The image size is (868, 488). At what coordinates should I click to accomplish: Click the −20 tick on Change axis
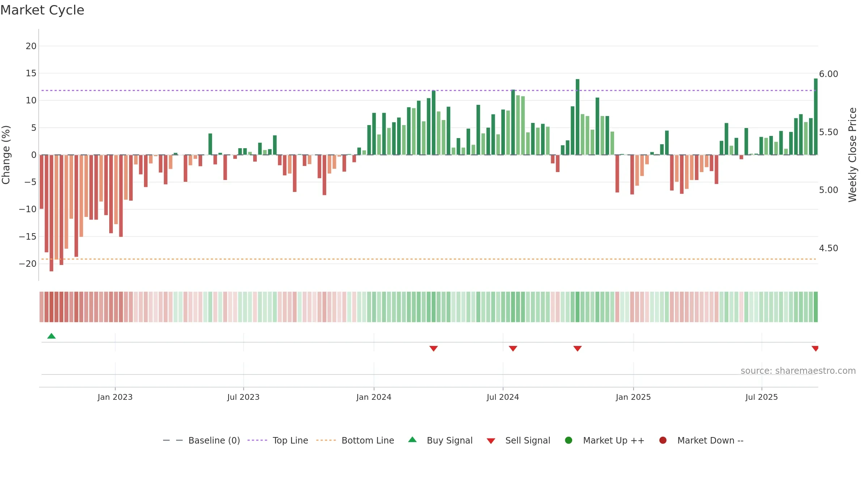(x=28, y=264)
